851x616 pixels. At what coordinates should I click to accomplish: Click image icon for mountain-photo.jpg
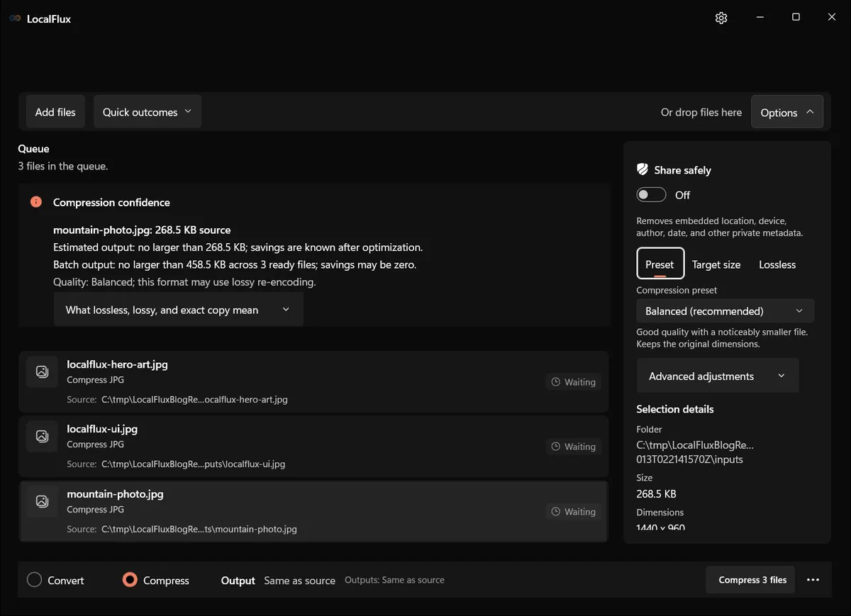point(42,501)
